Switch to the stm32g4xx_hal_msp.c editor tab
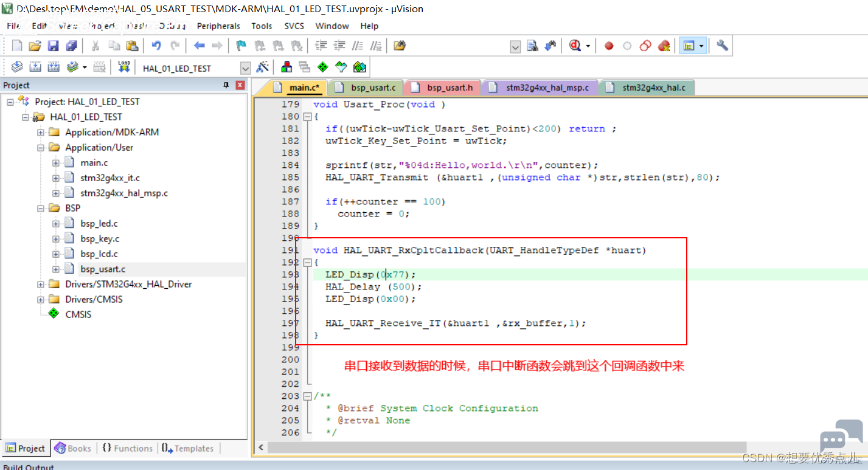Viewport: 868px width, 470px height. 540,88
